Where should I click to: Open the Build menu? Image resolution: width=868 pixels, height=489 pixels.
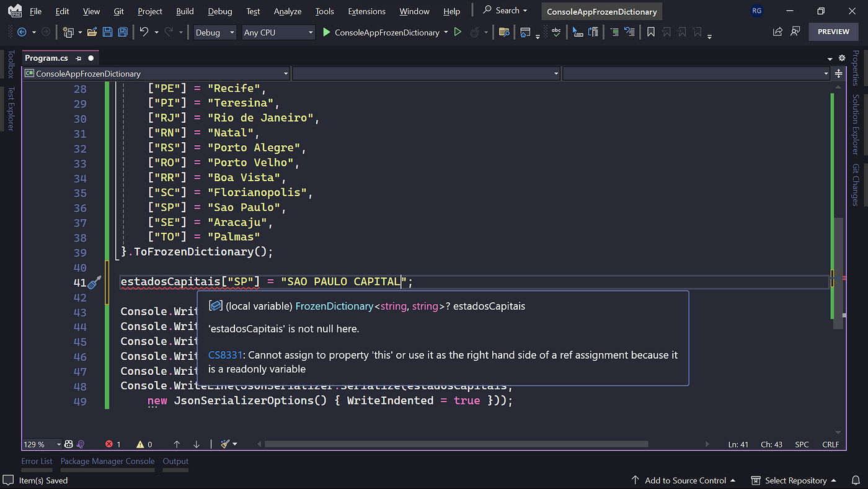tap(185, 11)
